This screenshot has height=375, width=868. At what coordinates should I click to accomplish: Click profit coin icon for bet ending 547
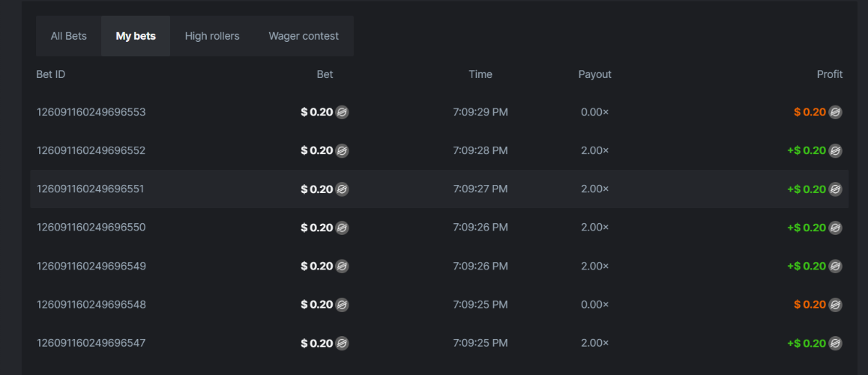click(x=835, y=343)
